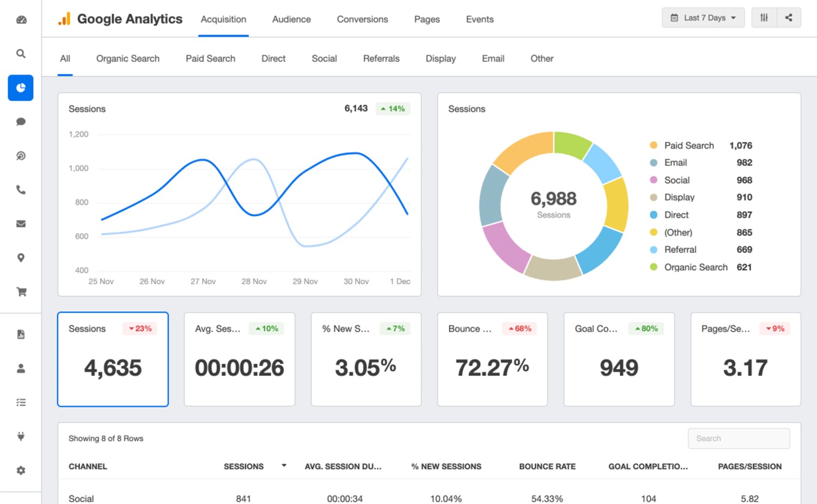Switch to the Audience tab
Screen dimensions: 817x504
pyautogui.click(x=291, y=19)
